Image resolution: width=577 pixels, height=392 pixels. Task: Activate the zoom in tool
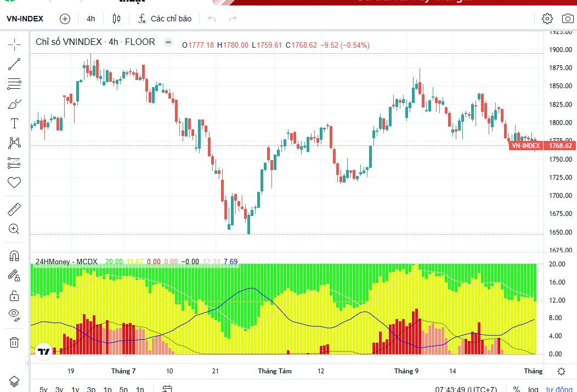pos(14,229)
